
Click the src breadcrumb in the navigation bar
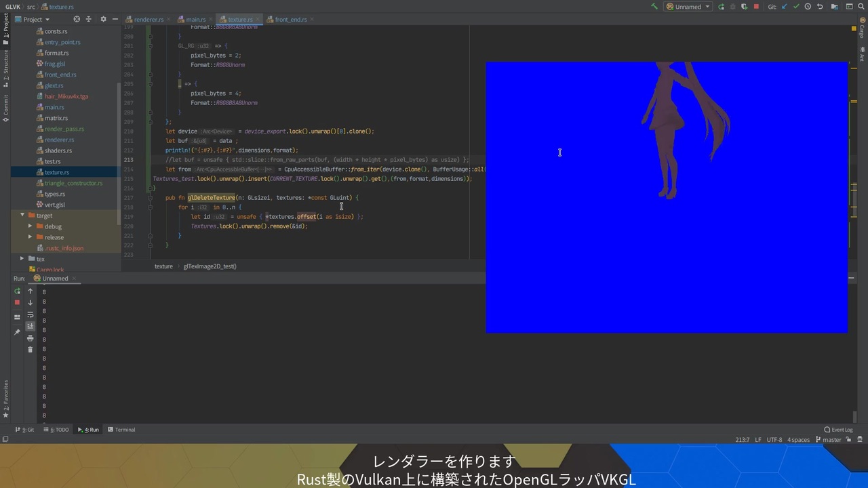[31, 7]
